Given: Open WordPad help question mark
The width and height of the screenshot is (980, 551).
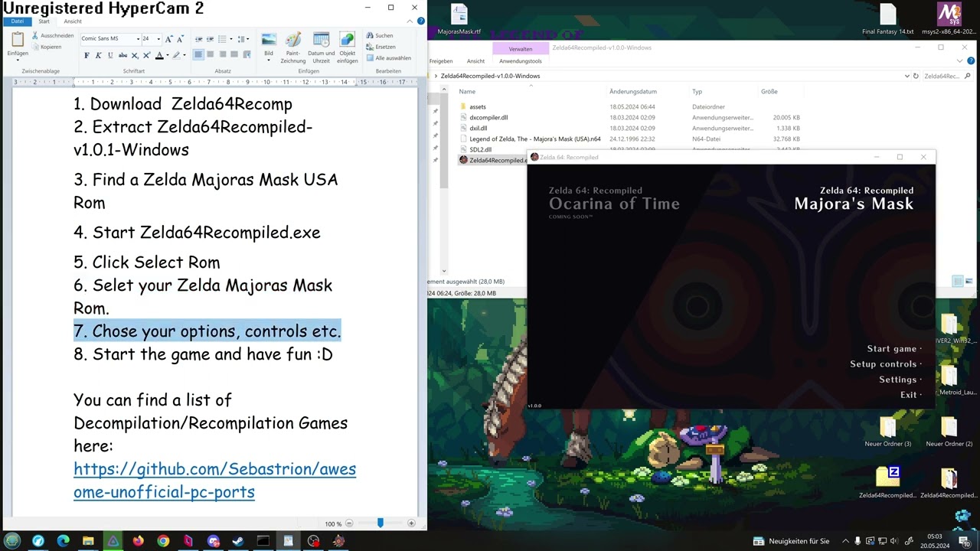Looking at the screenshot, I should pyautogui.click(x=421, y=21).
